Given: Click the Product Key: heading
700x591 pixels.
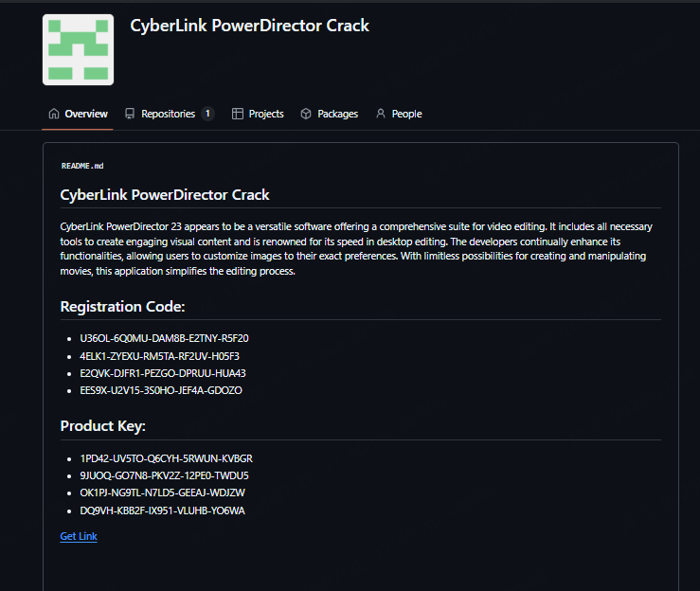Looking at the screenshot, I should click(102, 426).
